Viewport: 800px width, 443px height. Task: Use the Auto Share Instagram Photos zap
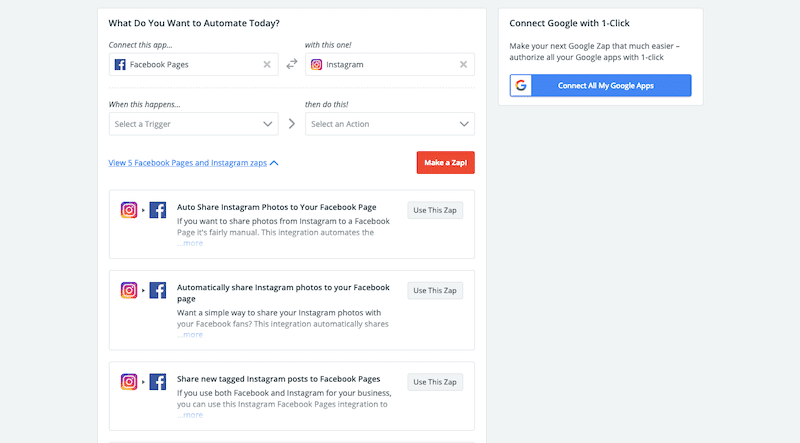click(435, 210)
